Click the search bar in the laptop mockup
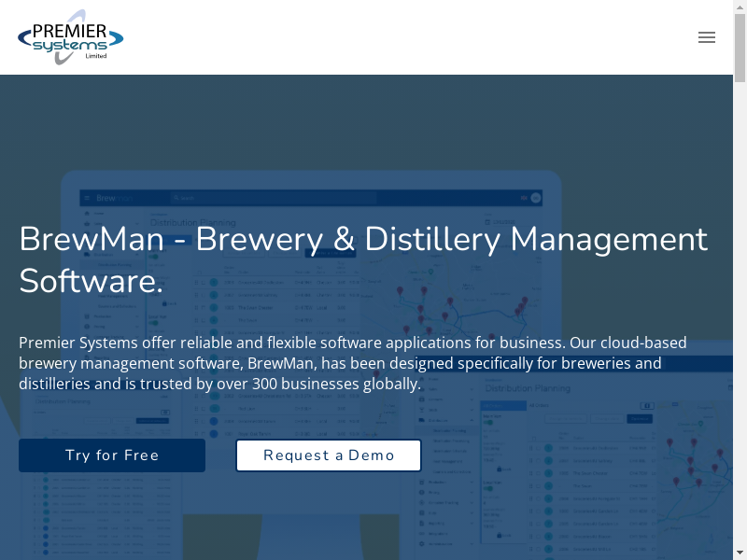The width and height of the screenshot is (747, 560). pyautogui.click(x=271, y=198)
